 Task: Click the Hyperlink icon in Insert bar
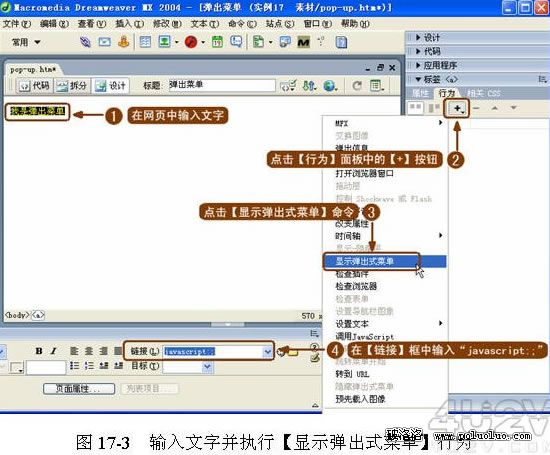pos(85,42)
